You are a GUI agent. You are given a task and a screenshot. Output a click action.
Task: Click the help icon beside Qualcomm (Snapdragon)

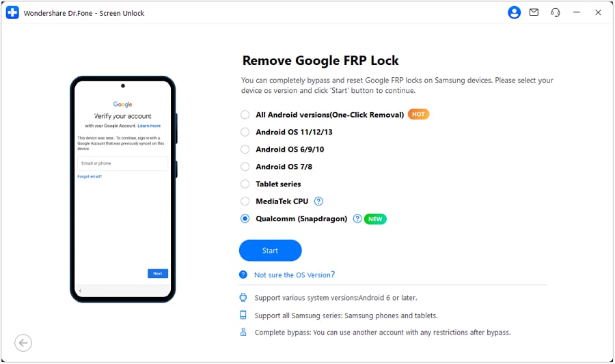pos(357,219)
